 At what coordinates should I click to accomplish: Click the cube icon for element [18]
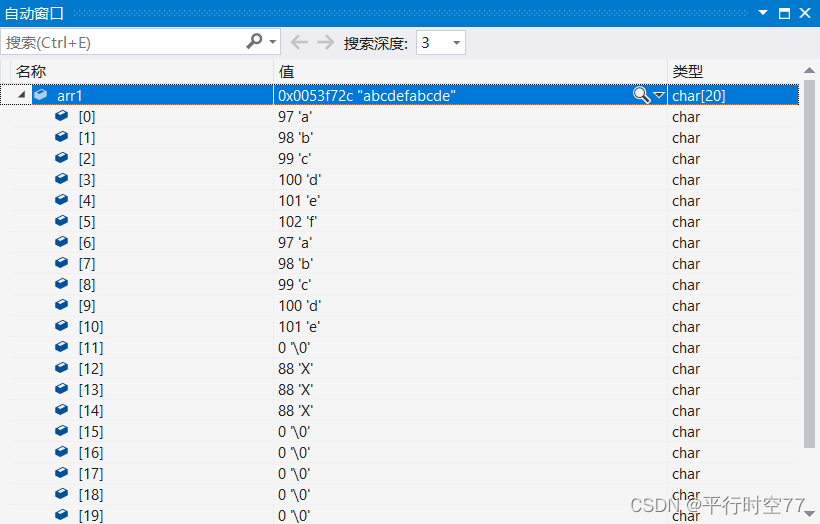[x=62, y=493]
